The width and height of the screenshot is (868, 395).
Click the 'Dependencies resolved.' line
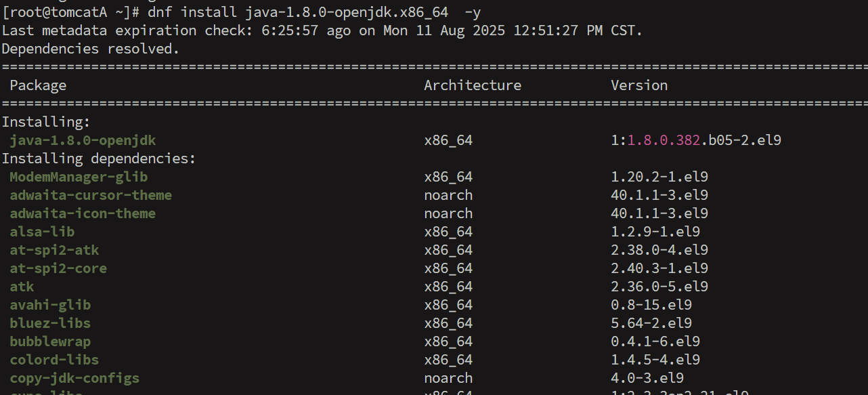click(x=91, y=49)
